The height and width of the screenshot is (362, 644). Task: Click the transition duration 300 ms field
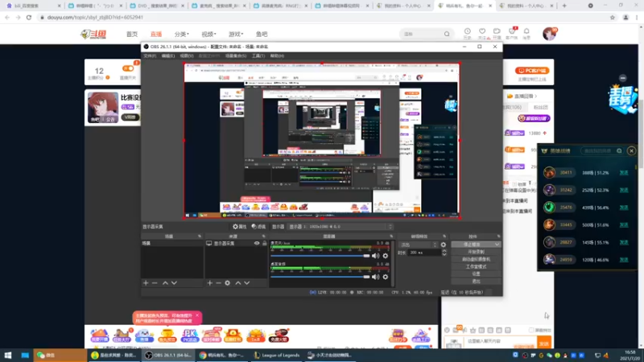click(x=424, y=253)
